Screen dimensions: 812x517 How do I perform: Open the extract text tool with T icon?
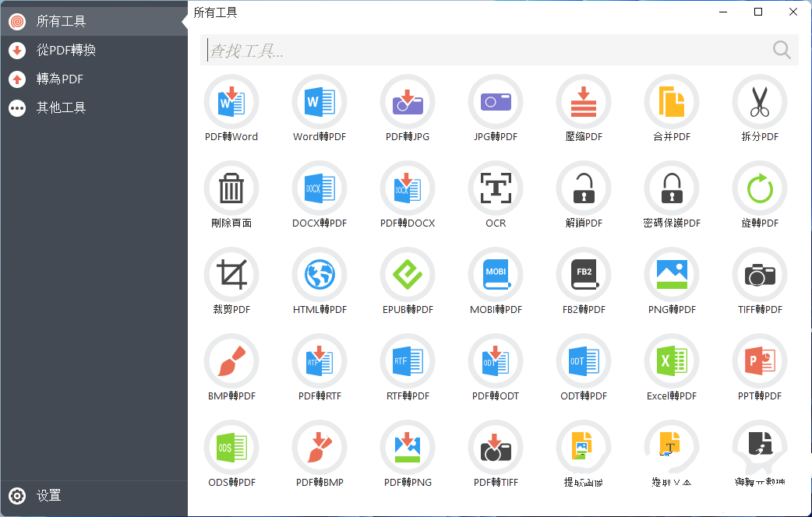pyautogui.click(x=671, y=447)
